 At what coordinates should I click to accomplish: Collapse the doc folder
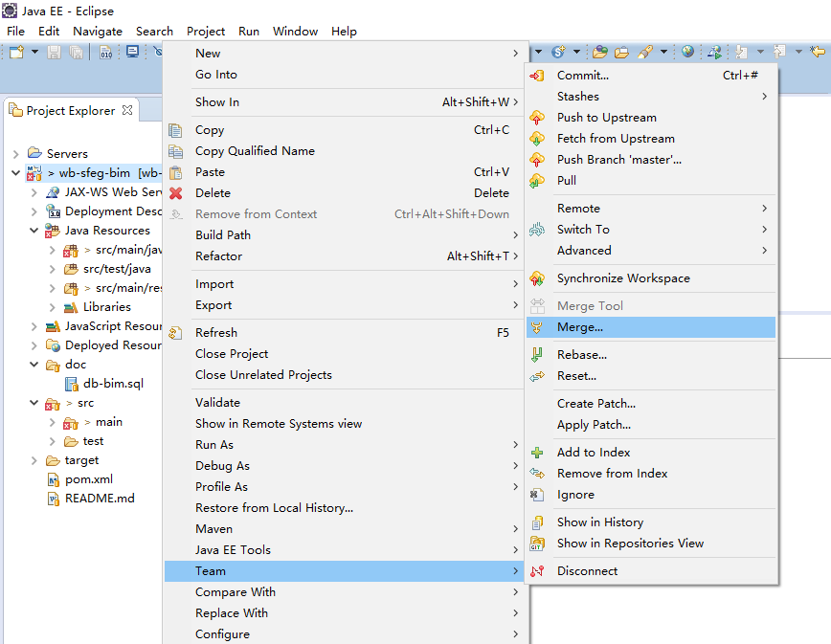[34, 365]
